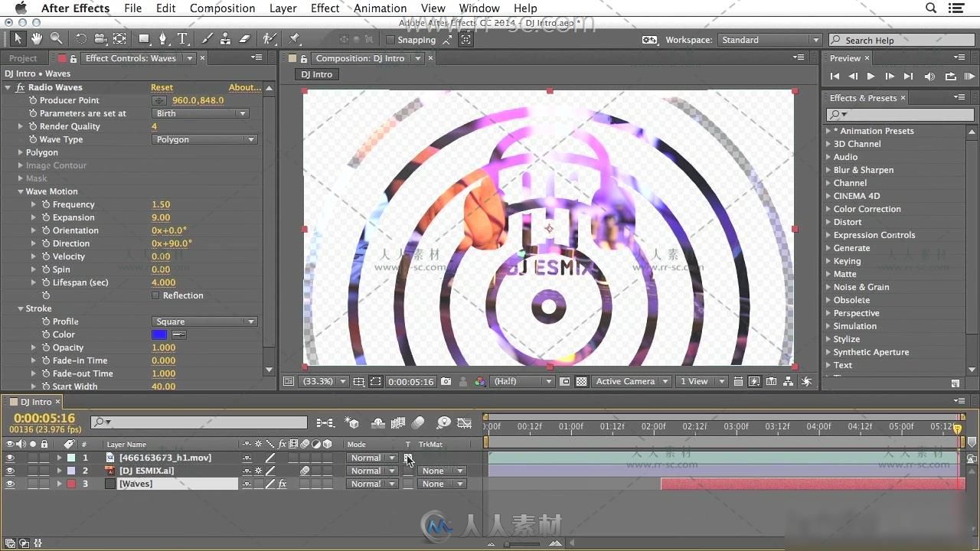Hide layer 466163673_h1.mov eye icon
Viewport: 980px width, 551px height.
point(10,458)
